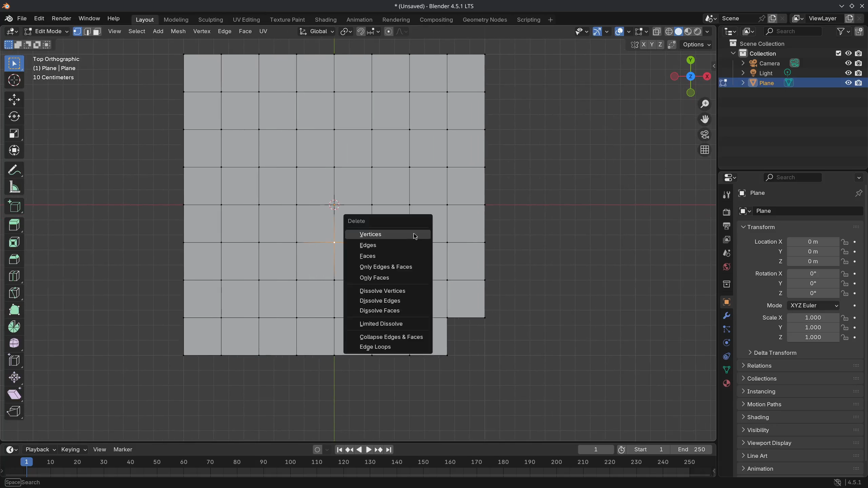This screenshot has width=868, height=488.
Task: Toggle X-ray view button
Action: tap(656, 32)
